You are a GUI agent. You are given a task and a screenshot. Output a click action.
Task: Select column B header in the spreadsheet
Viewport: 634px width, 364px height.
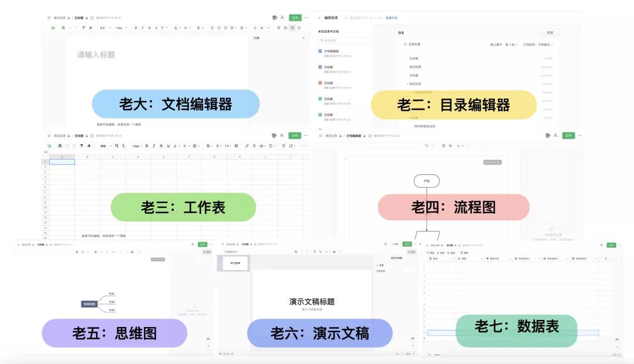87,157
